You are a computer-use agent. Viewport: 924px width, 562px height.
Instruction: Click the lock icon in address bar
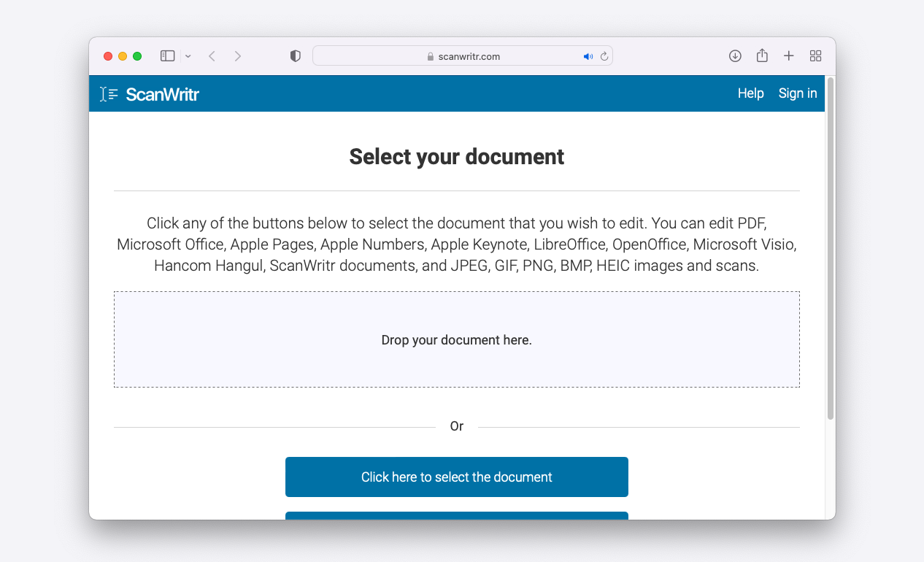431,56
